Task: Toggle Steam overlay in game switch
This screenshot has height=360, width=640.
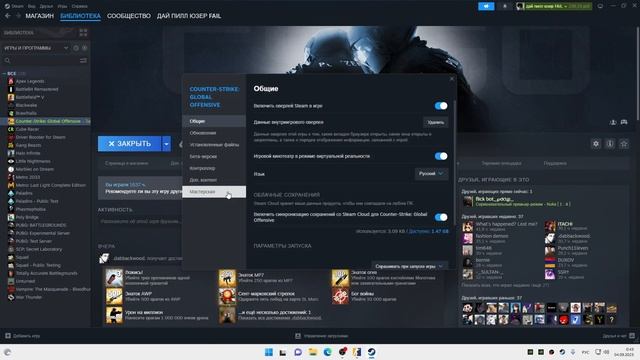Action: pos(441,106)
